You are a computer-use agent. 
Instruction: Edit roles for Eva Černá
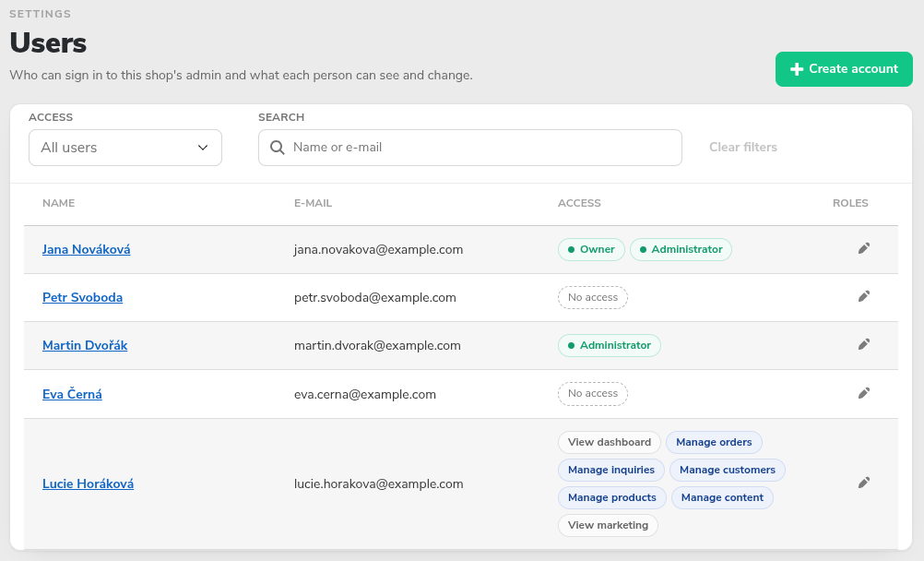click(864, 393)
